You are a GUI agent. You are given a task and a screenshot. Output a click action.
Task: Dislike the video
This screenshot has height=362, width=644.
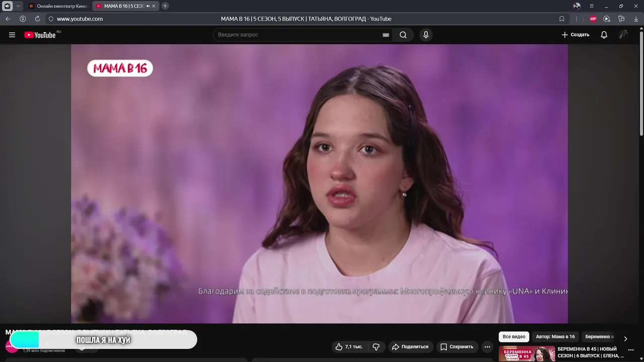(376, 346)
